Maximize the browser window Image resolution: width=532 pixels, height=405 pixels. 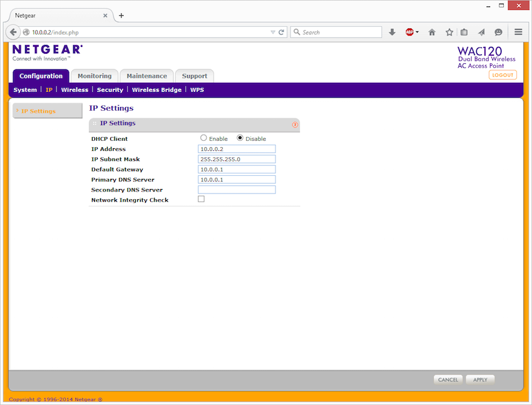501,6
